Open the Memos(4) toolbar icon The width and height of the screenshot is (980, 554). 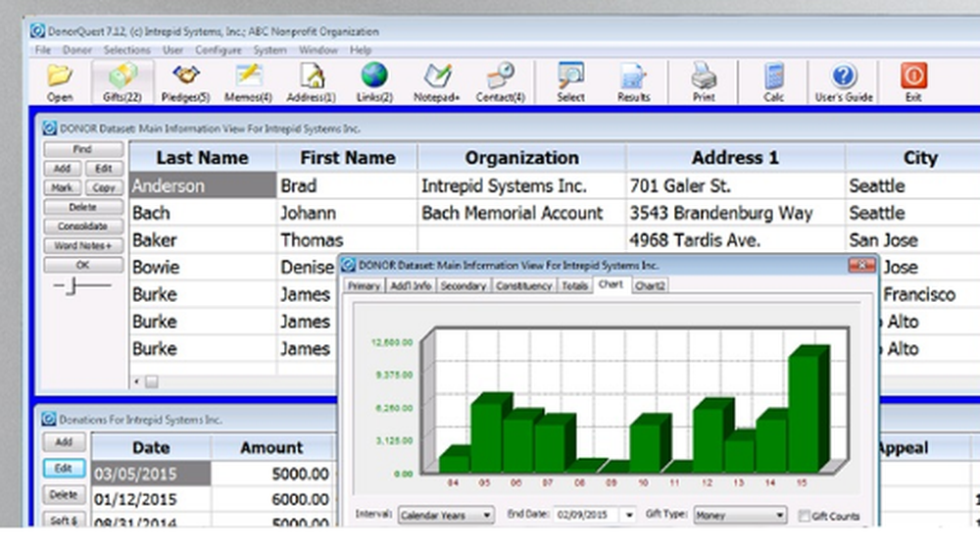click(x=248, y=82)
